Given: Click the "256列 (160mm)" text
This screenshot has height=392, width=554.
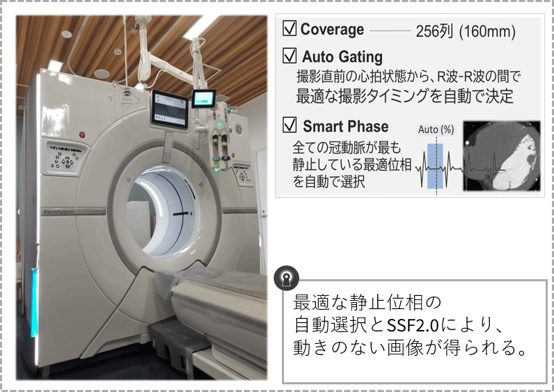Looking at the screenshot, I should tap(465, 31).
